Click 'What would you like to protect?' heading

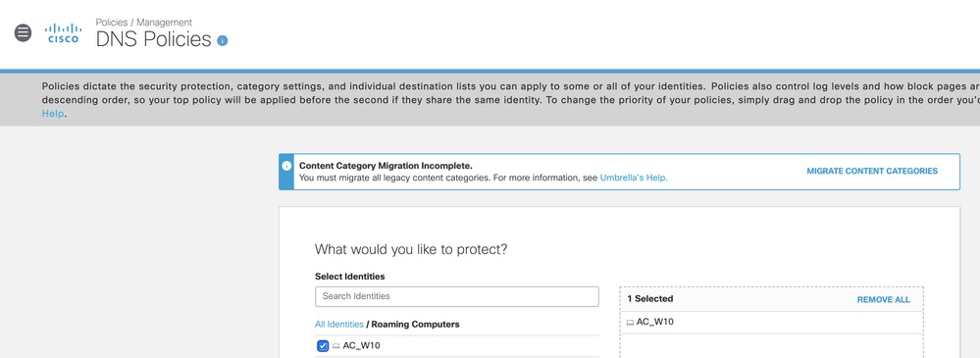[411, 249]
